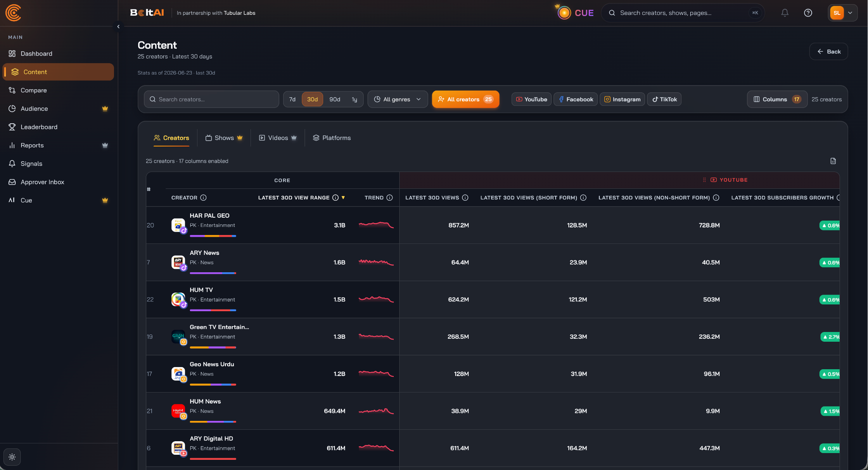868x470 pixels.
Task: Click Green TV Entertainment avatar
Action: pyautogui.click(x=178, y=337)
